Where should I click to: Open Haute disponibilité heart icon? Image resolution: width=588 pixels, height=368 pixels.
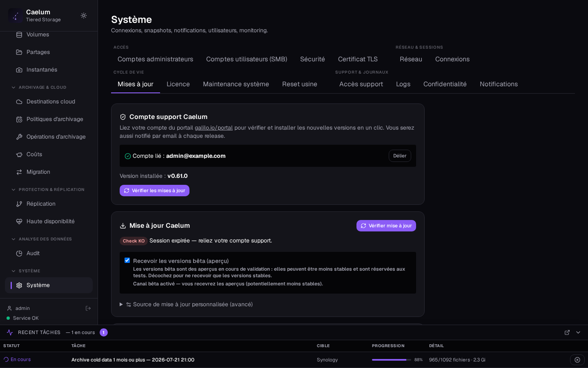tap(19, 222)
